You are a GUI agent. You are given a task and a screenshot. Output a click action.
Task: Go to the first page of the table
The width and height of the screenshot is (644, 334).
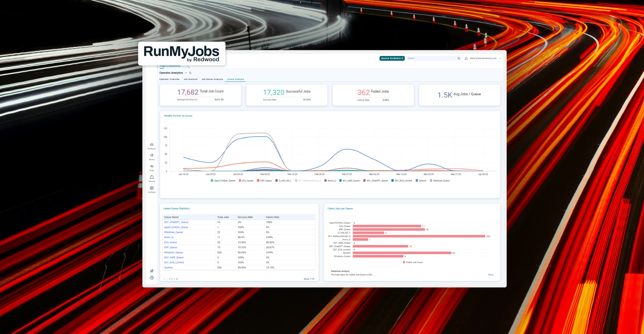[164, 279]
